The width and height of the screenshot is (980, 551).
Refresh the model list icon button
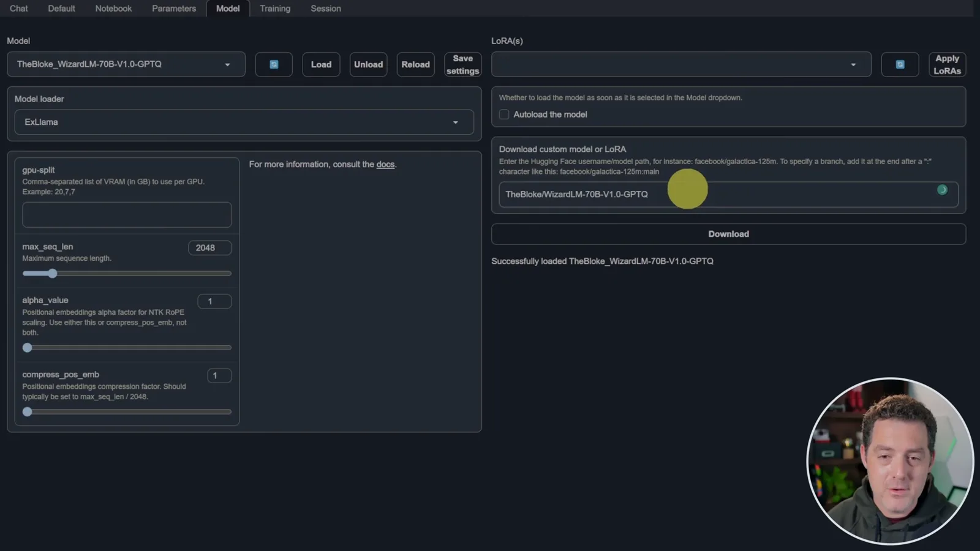[x=274, y=64]
